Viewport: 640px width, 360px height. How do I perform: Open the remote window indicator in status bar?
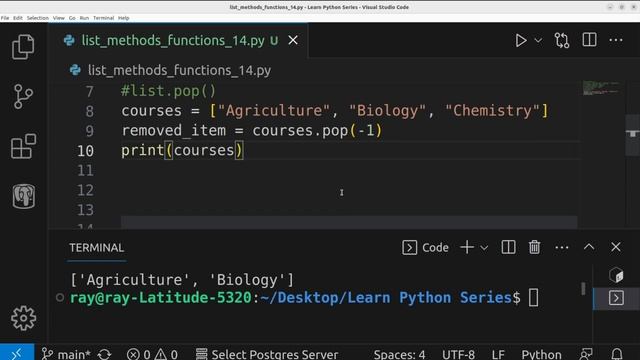[17, 353]
